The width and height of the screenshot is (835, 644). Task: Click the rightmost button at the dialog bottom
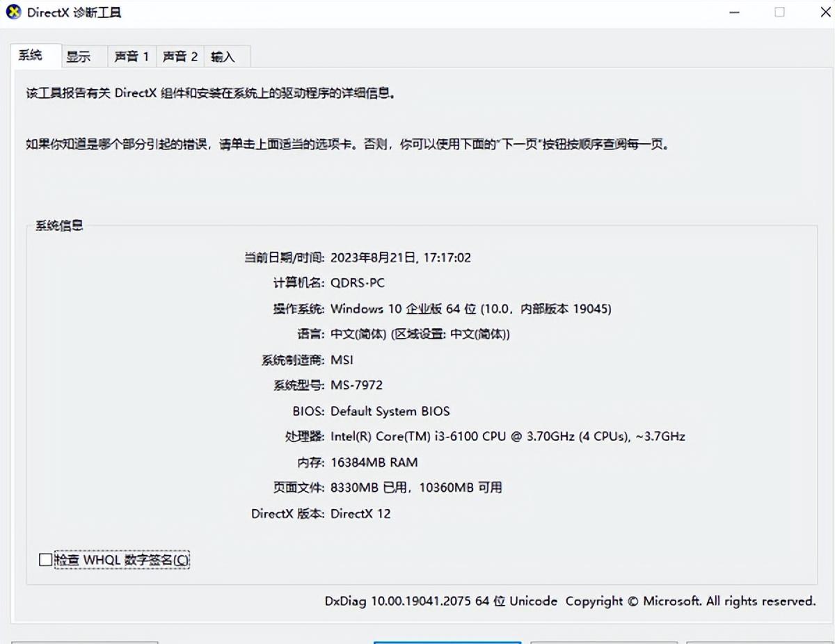[758, 641]
